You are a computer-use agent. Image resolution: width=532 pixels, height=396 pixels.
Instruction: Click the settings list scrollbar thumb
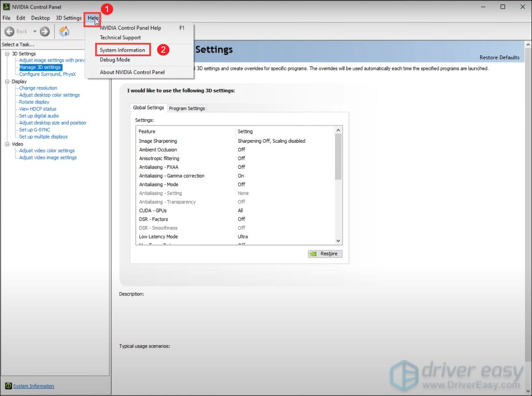[x=338, y=157]
